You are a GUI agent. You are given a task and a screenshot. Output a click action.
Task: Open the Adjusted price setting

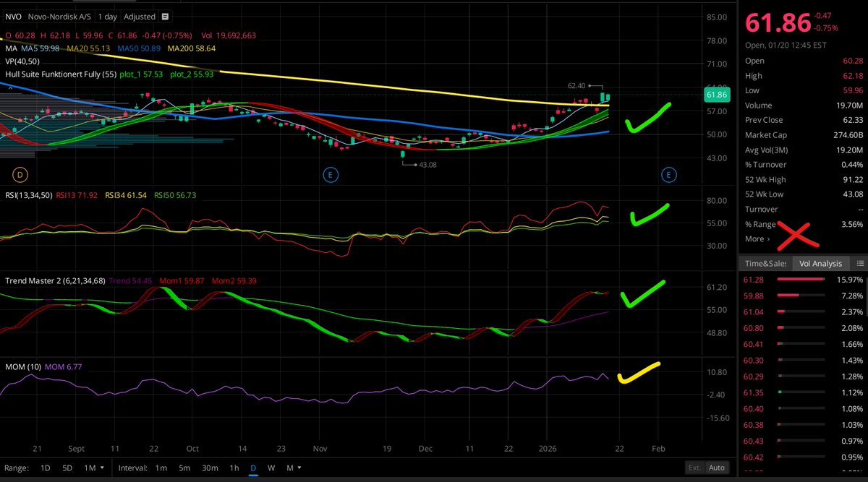pos(140,17)
